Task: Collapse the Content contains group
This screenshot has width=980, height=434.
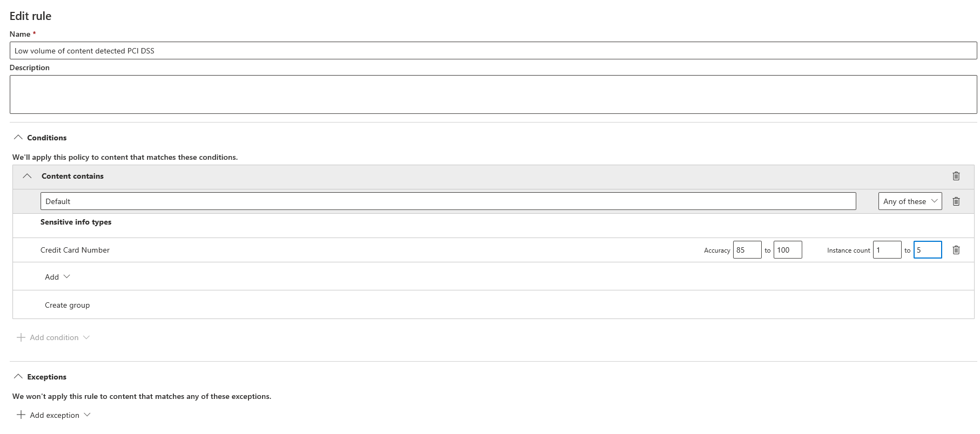Action: [x=27, y=176]
